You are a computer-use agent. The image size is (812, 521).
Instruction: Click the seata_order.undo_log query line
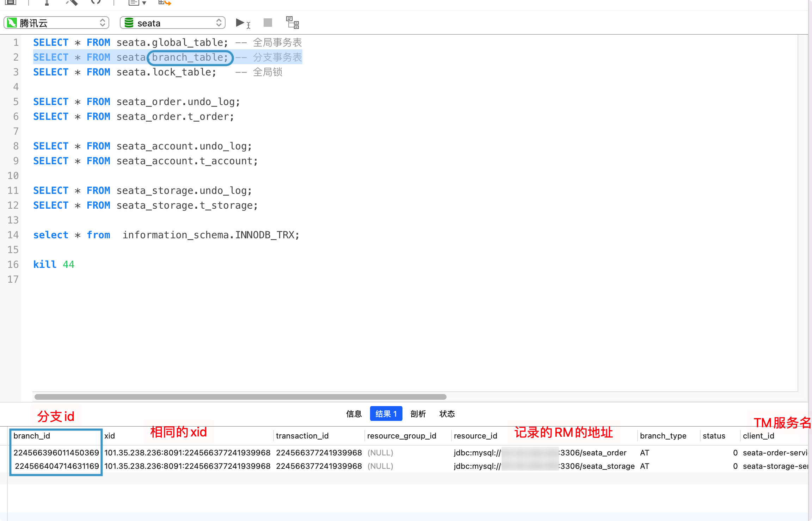point(136,102)
